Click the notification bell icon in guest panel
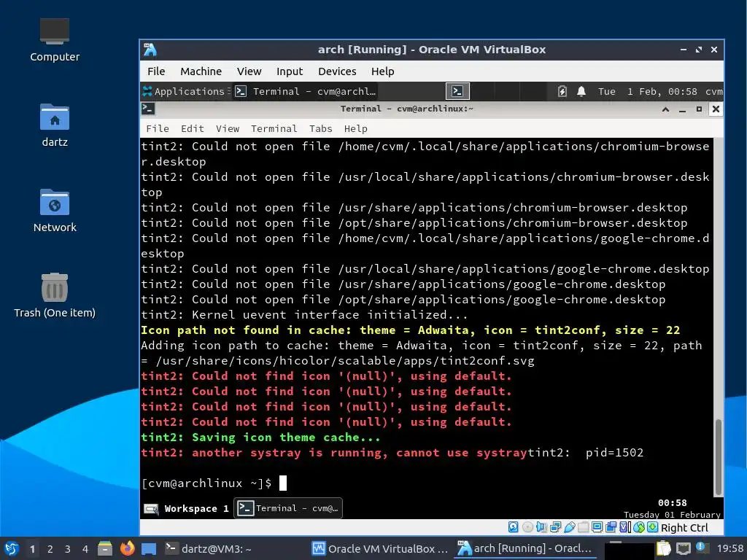747x560 pixels. (x=581, y=91)
